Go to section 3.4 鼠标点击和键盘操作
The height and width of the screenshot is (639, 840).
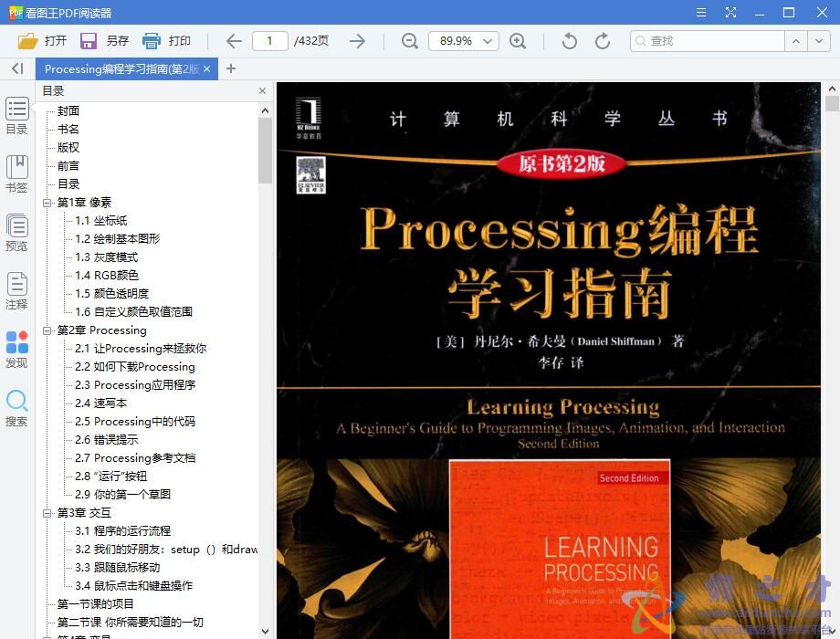point(133,585)
